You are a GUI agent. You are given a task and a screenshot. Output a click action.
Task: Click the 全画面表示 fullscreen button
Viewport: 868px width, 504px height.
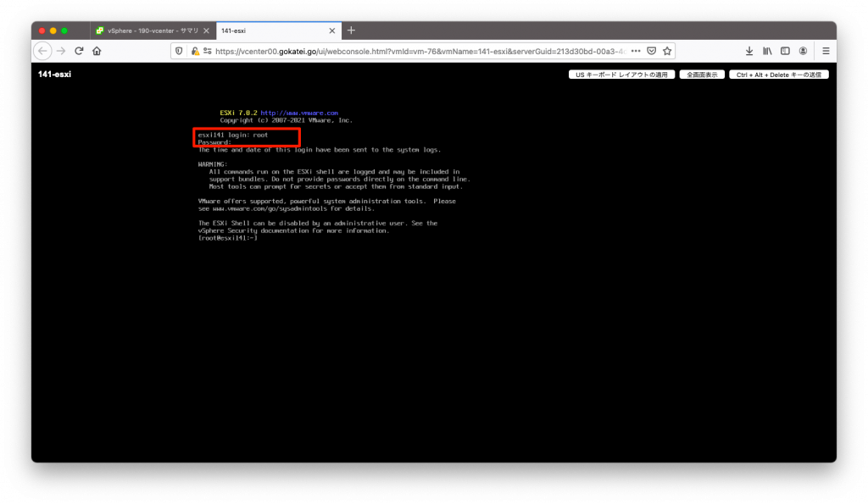(x=702, y=74)
